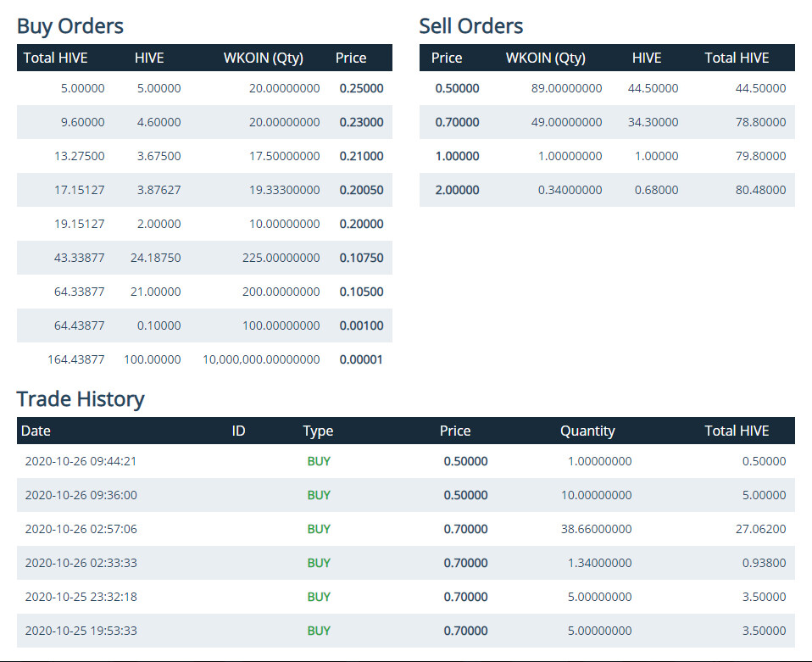Click sell order price 0.50000

pos(457,88)
